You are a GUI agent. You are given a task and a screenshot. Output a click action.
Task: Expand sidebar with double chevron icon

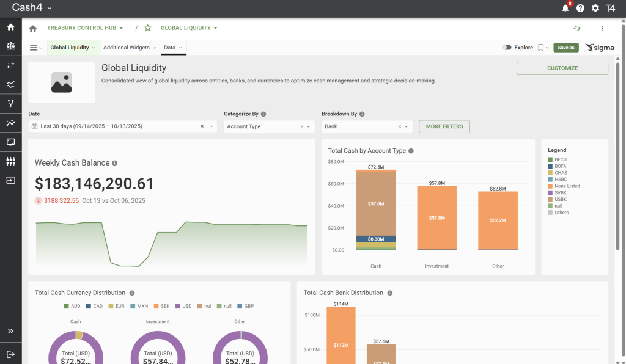pos(10,331)
